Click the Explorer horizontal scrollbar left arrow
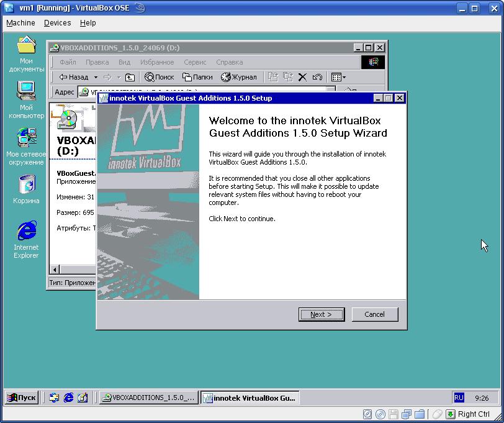 click(x=55, y=270)
